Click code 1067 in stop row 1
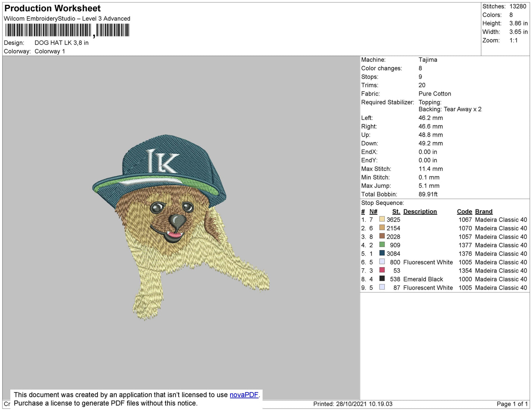This screenshot has width=532, height=411. point(465,220)
